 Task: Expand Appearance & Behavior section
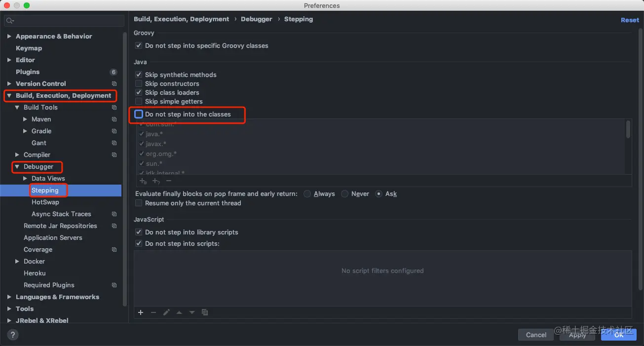(x=9, y=37)
